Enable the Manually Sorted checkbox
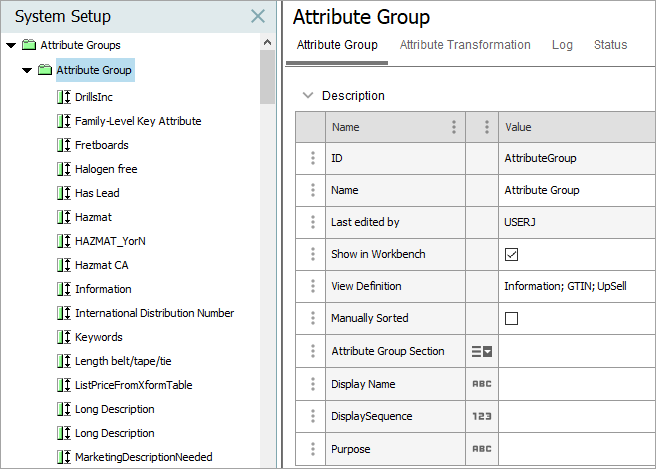 pos(511,318)
